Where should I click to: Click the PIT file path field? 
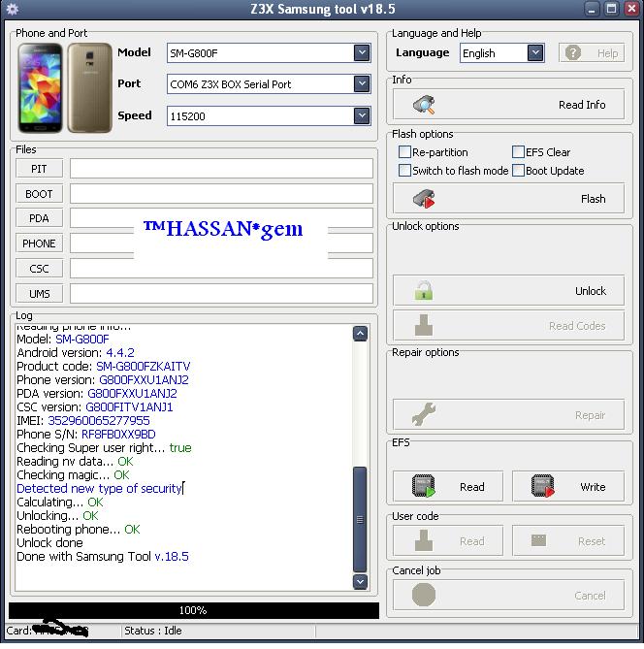pyautogui.click(x=221, y=169)
